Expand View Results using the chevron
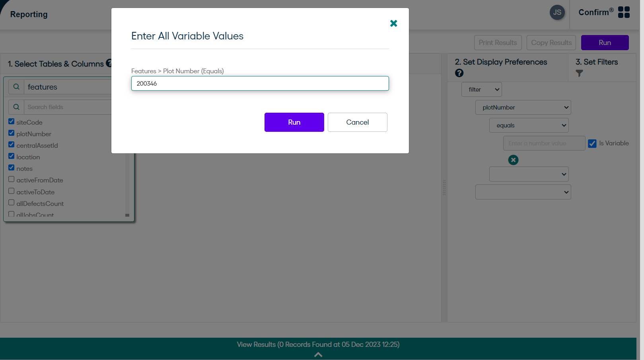 (318, 354)
